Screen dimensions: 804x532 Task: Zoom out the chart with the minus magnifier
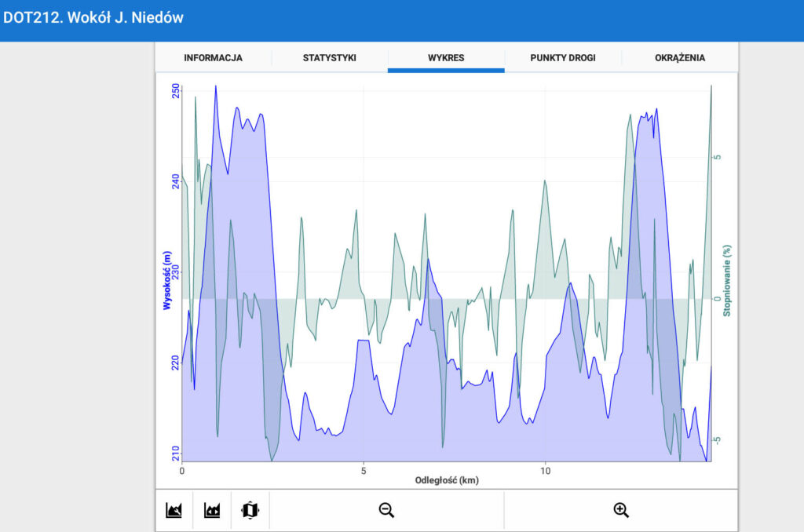(386, 511)
